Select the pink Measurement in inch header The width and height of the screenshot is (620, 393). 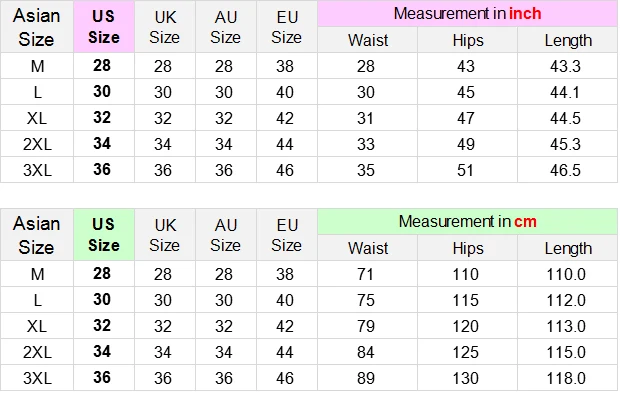click(467, 14)
